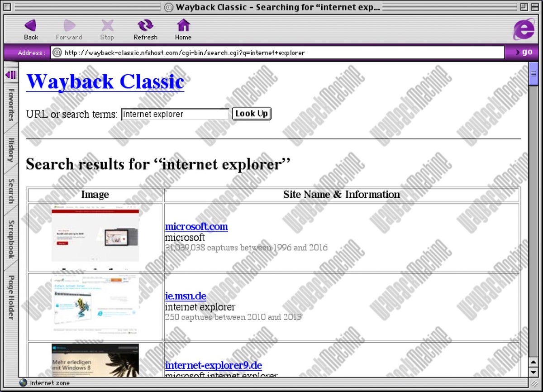This screenshot has width=543, height=392.
Task: Click the Internet Explorer 'e' logo
Action: [x=524, y=29]
